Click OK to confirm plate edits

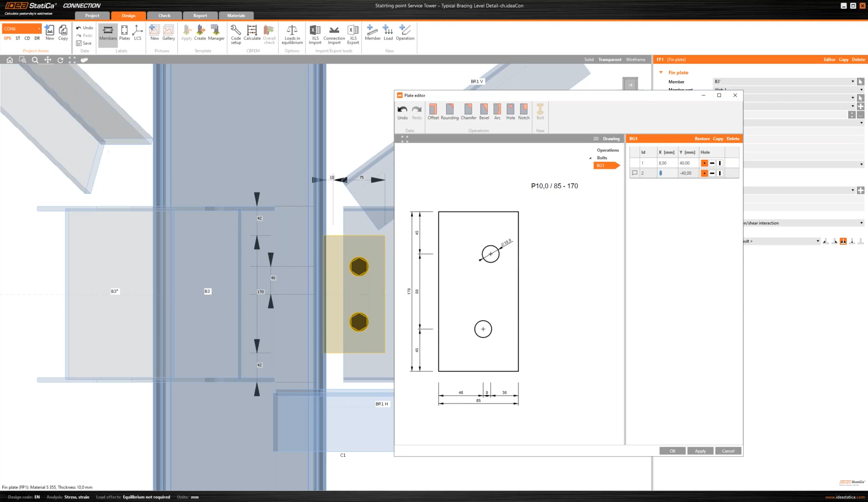[x=672, y=451]
